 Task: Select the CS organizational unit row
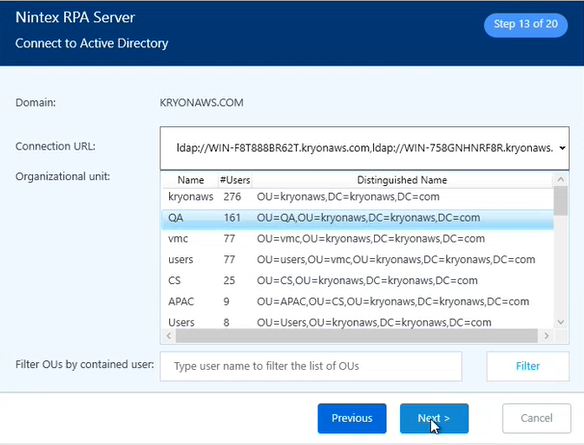tap(358, 280)
